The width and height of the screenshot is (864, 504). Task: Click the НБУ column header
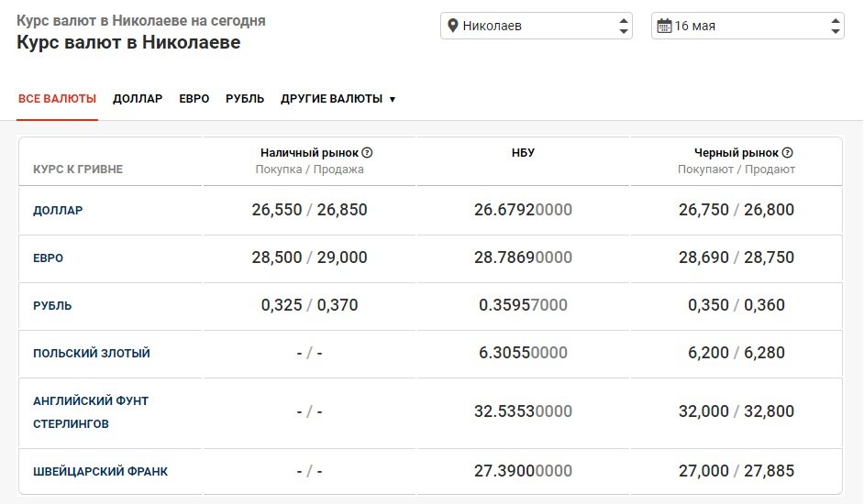click(x=523, y=153)
